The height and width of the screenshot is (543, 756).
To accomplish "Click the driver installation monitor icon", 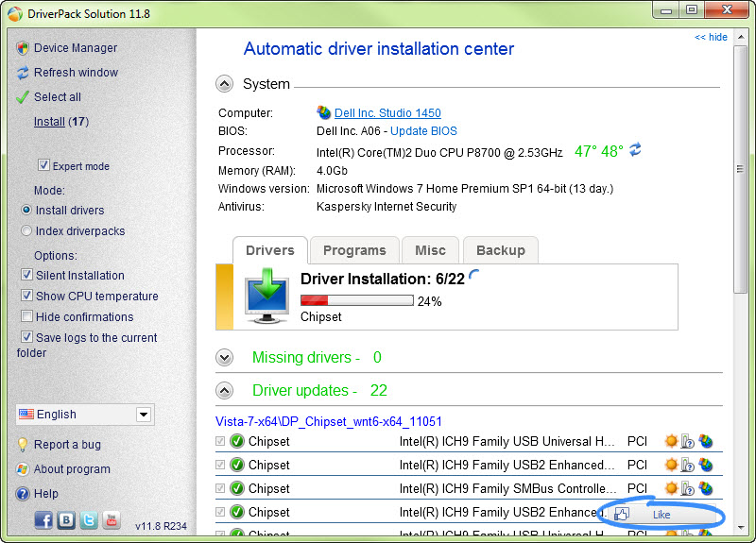I will click(x=266, y=296).
